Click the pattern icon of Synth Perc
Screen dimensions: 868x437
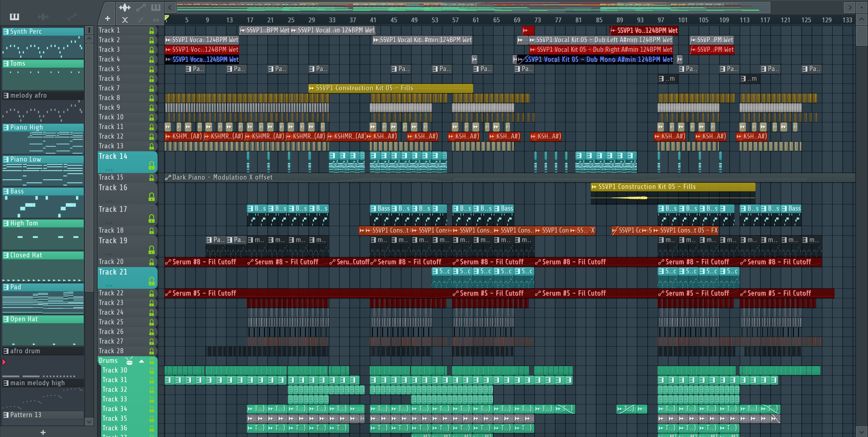point(6,31)
